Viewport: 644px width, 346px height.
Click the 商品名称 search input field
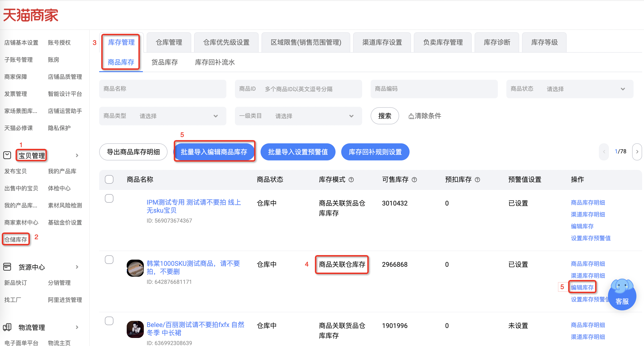[163, 89]
